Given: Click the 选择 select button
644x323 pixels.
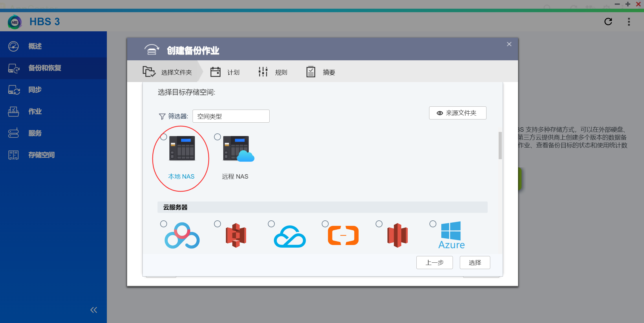Looking at the screenshot, I should [475, 263].
